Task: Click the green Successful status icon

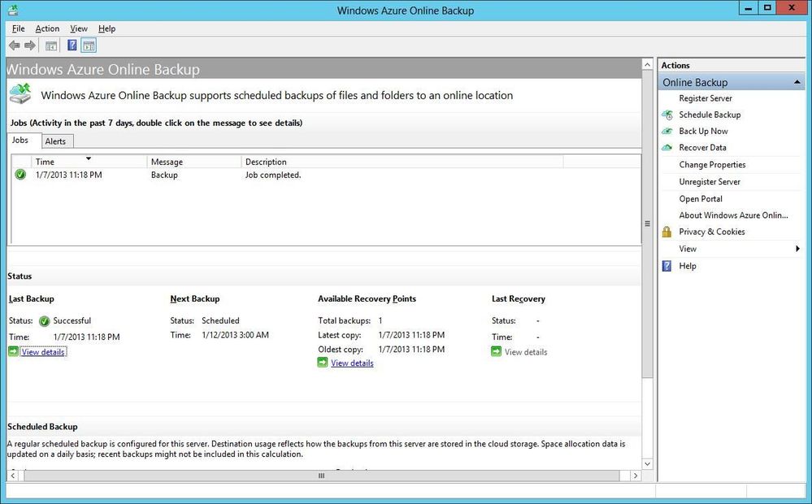Action: pos(45,321)
